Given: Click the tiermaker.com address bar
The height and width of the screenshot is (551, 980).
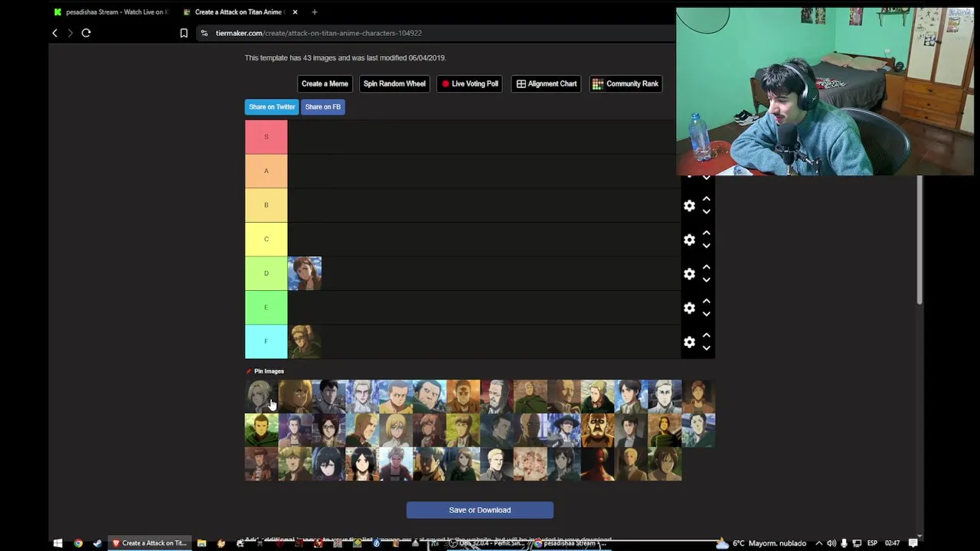Looking at the screenshot, I should 436,33.
